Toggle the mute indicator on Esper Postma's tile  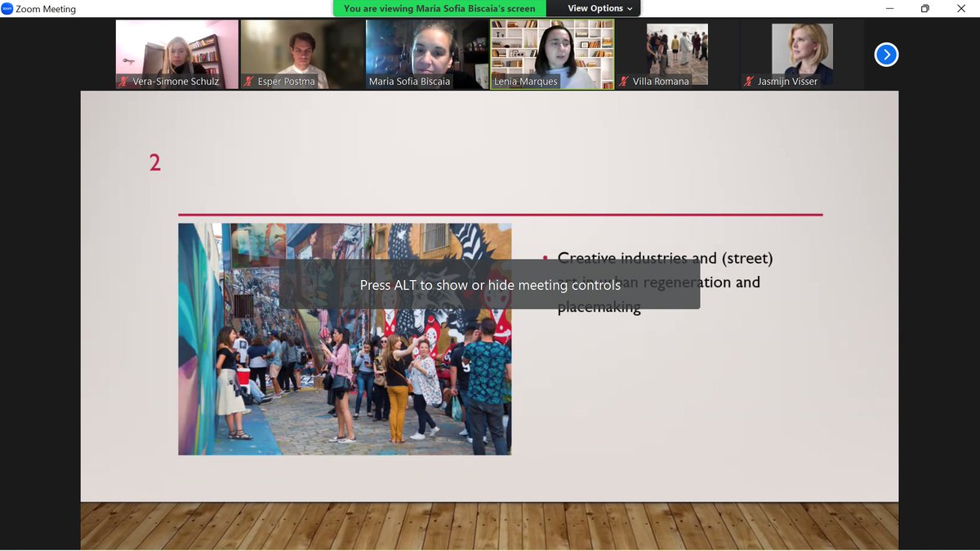(248, 81)
